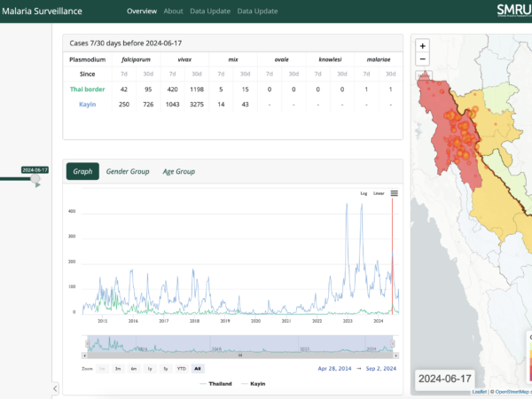Click the Malaria Surveillance title
532x399 pixels.
pos(42,12)
